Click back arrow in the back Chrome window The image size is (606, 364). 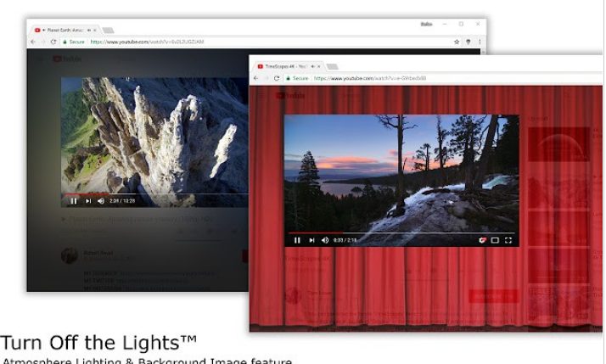[33, 42]
